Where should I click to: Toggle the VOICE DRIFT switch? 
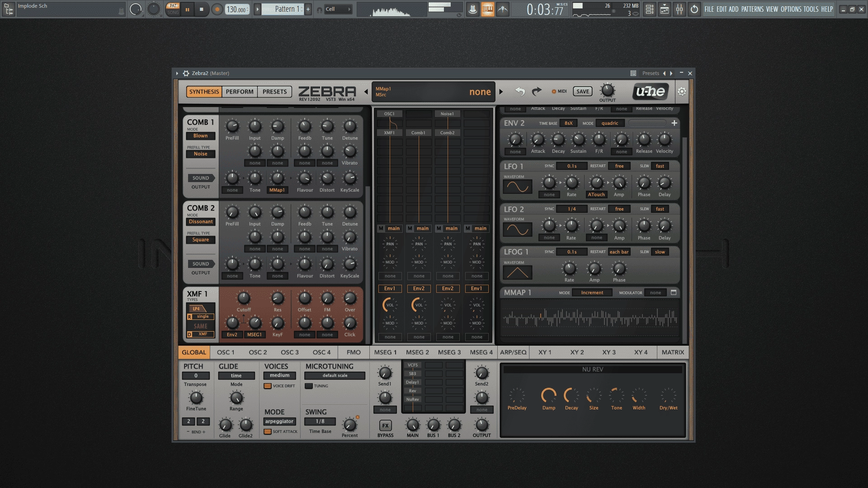coord(268,386)
